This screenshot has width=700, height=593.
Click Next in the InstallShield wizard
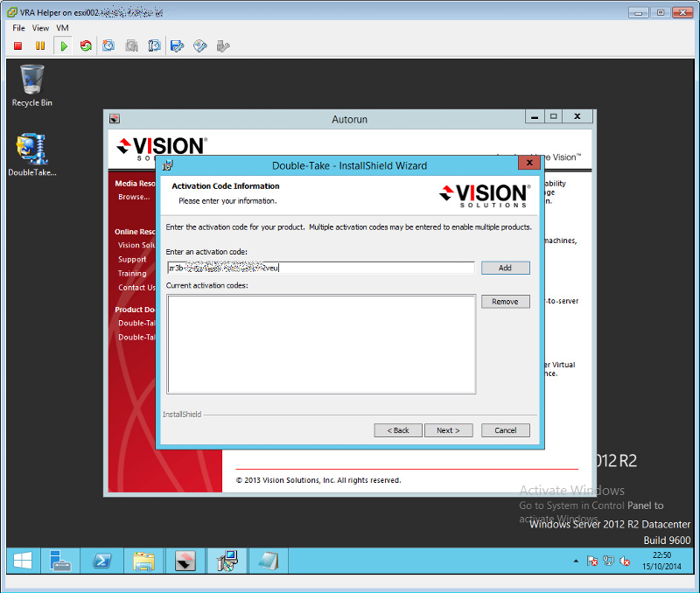click(x=448, y=430)
